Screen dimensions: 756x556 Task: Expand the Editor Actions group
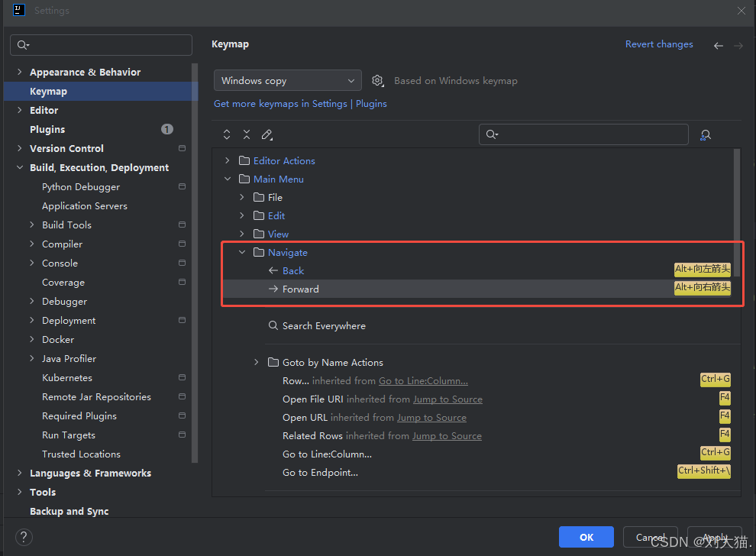(x=227, y=161)
